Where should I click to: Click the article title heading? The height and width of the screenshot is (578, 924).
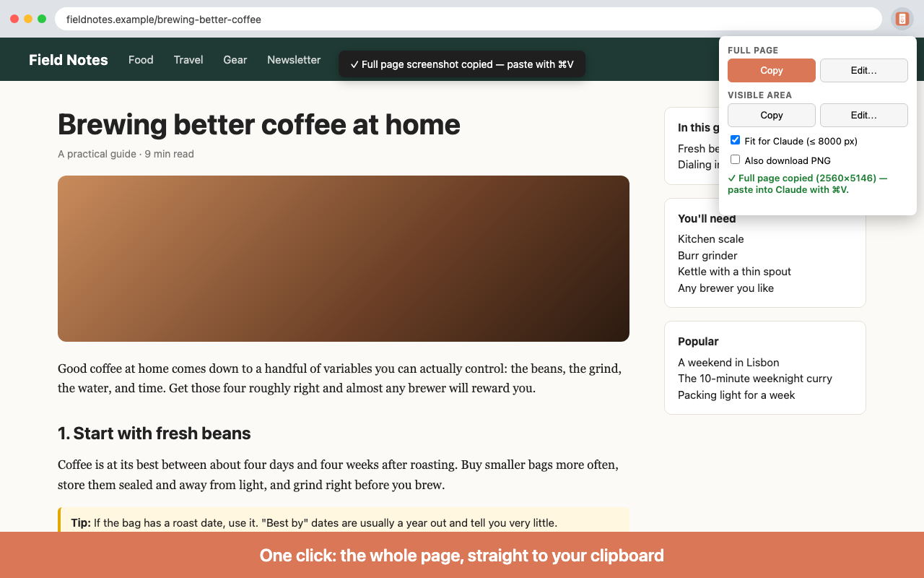(x=259, y=124)
